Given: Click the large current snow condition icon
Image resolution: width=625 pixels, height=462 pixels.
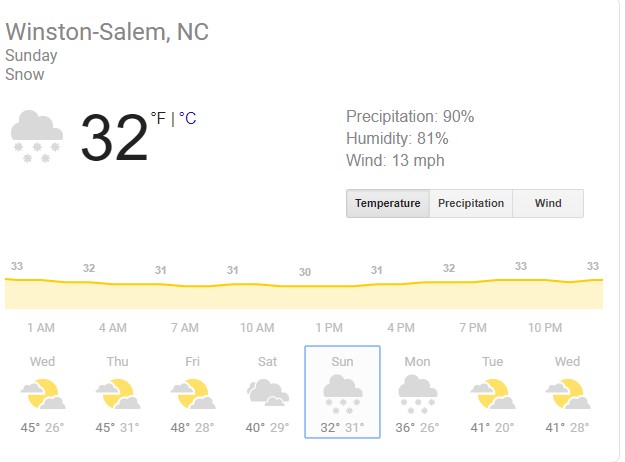Looking at the screenshot, I should click(38, 136).
